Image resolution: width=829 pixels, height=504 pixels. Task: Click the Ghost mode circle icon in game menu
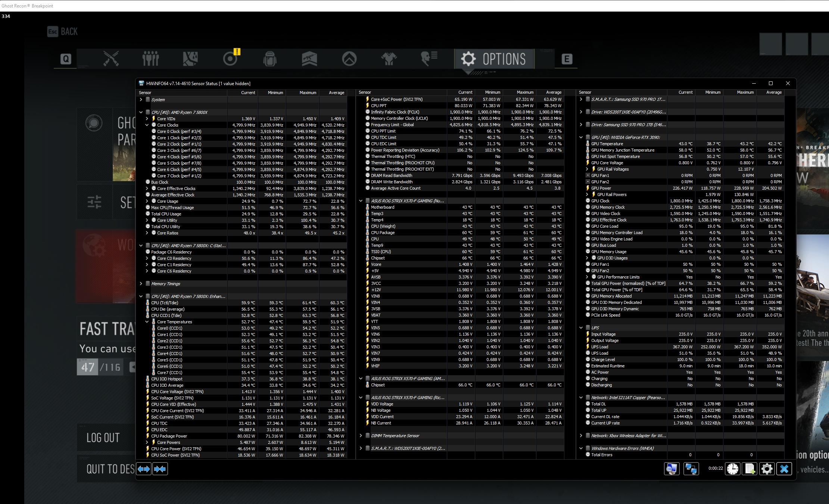(x=94, y=122)
